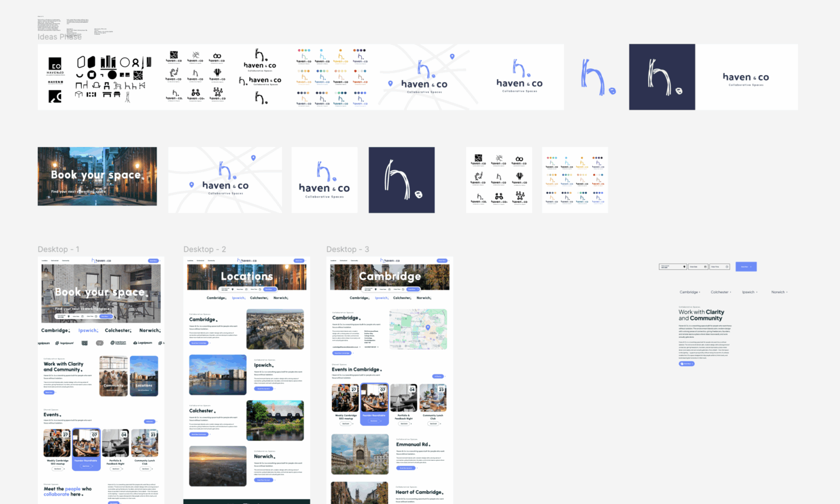Viewport: 840px width, 504px height.
Task: Click the large blue standalone Book Now button
Action: pyautogui.click(x=746, y=266)
